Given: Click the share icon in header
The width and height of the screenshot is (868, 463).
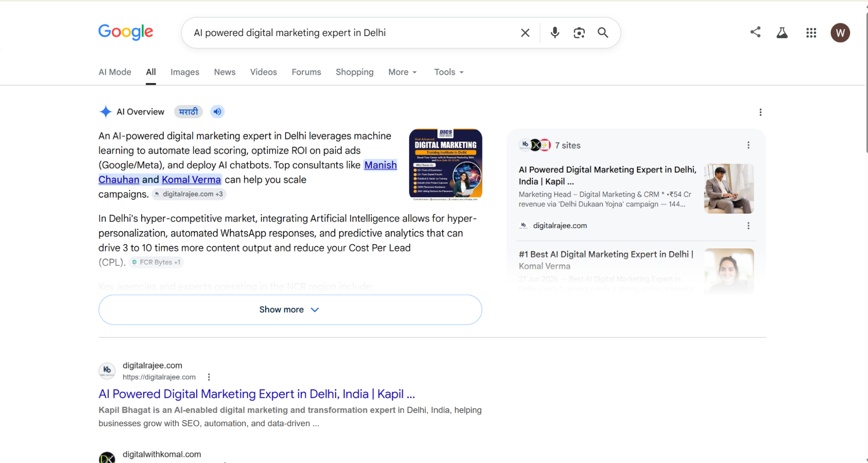Looking at the screenshot, I should pos(755,32).
